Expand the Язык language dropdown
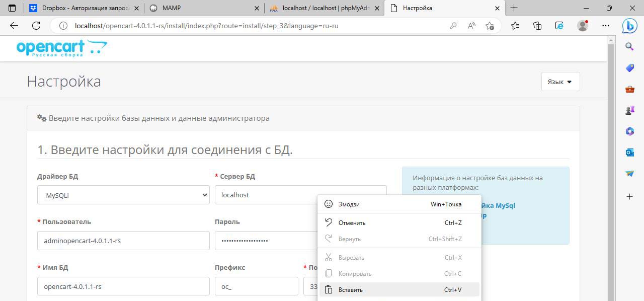 point(560,82)
